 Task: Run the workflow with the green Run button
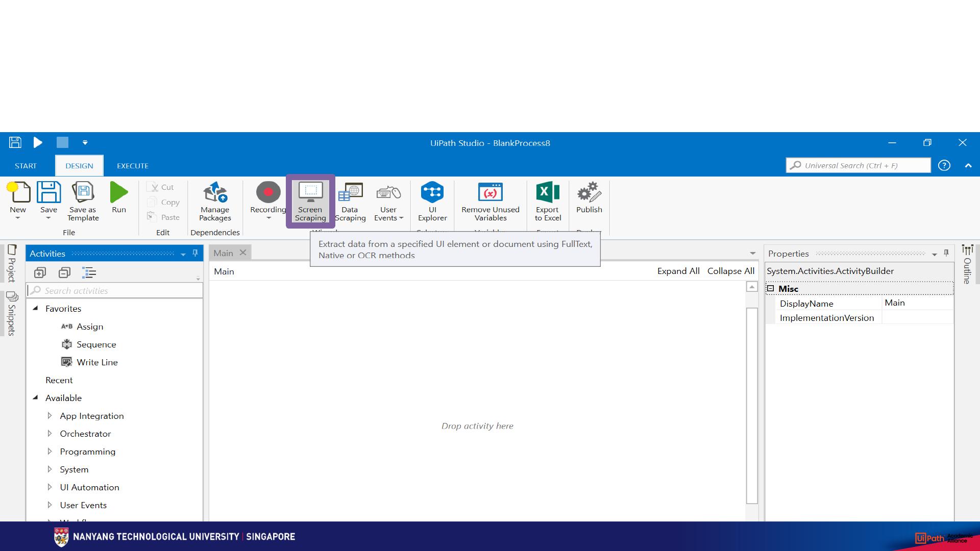pyautogui.click(x=119, y=197)
